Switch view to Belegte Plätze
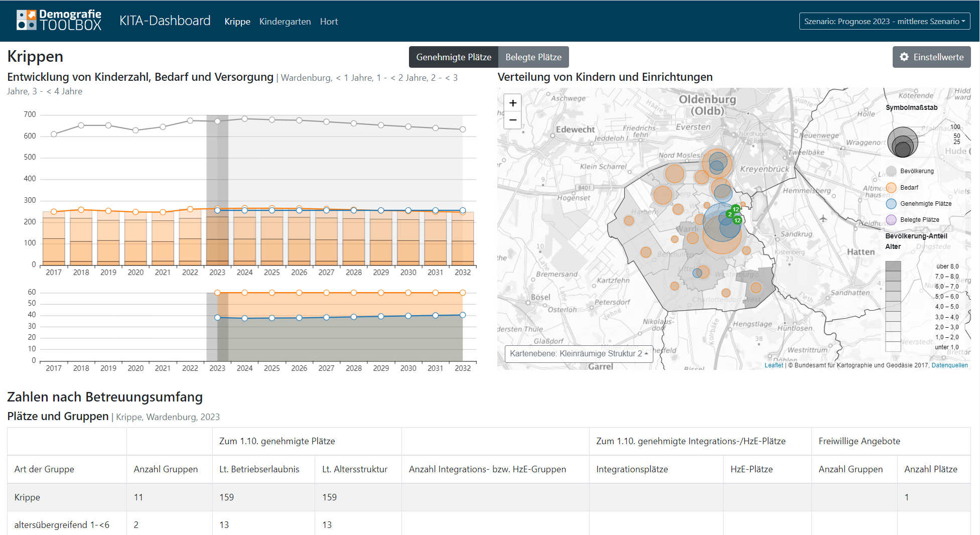 pyautogui.click(x=533, y=57)
